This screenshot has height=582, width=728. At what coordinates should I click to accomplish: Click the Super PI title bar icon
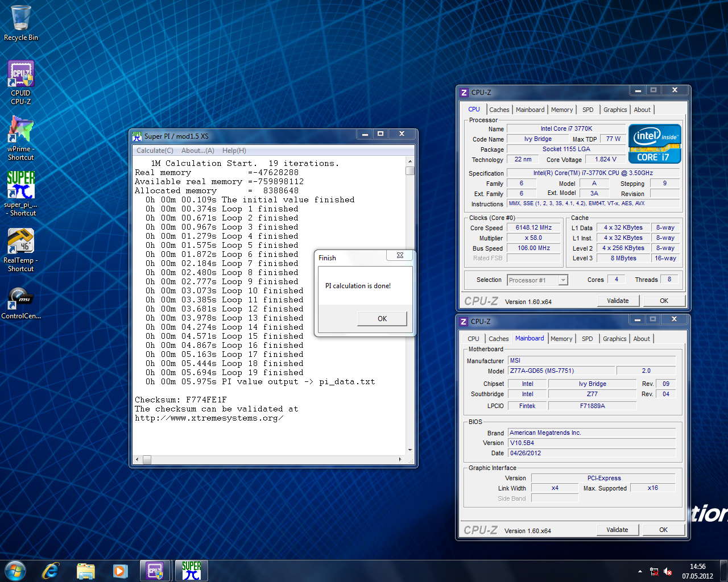click(x=137, y=136)
